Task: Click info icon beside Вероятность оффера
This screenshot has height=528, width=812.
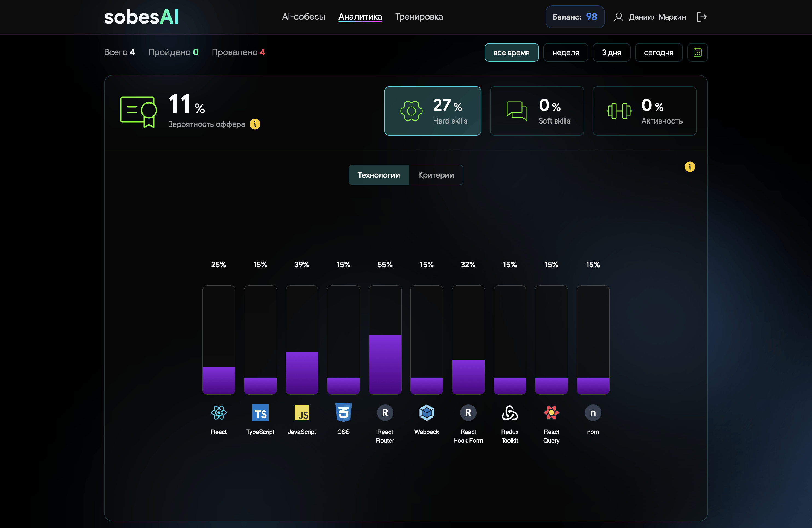Action: point(255,124)
